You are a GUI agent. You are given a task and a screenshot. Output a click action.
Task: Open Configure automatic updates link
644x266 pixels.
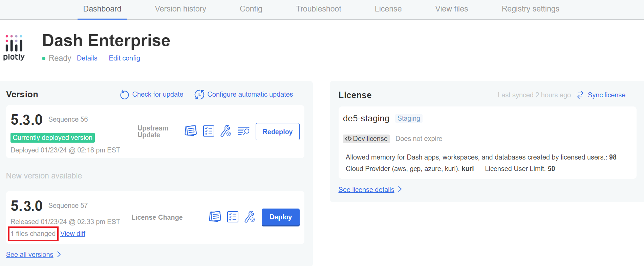coord(250,94)
